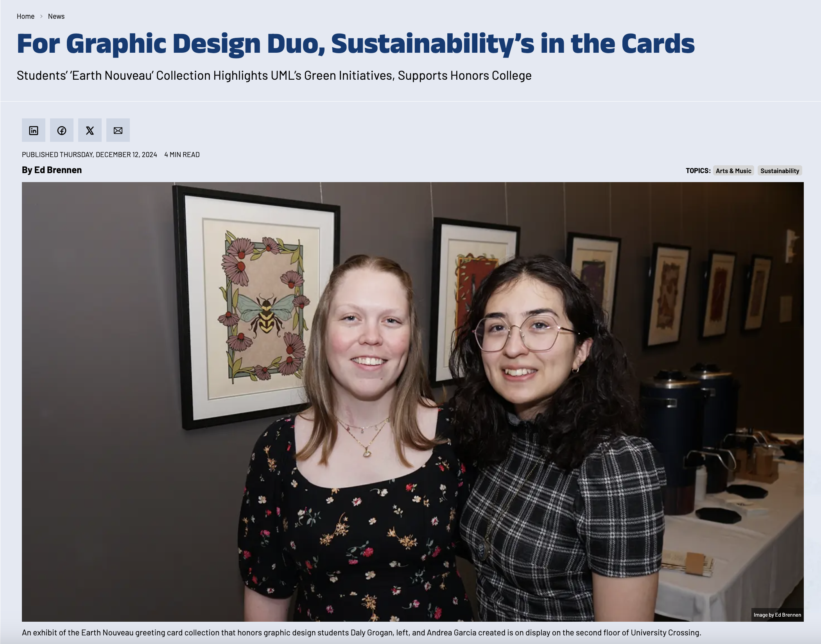
Task: Click the coffee dispensers in the photo
Action: [692, 426]
